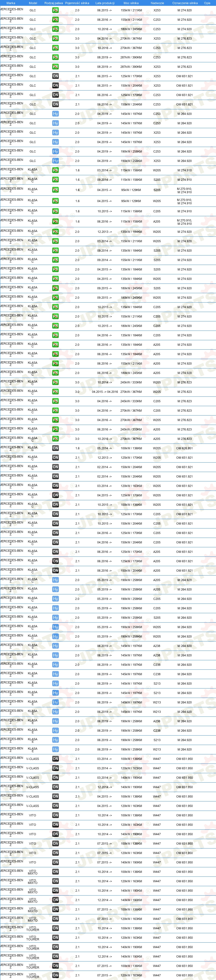
Task: Click petrol icon for Klasa C 1.6 06.2016 A205
Action: coord(56,221)
